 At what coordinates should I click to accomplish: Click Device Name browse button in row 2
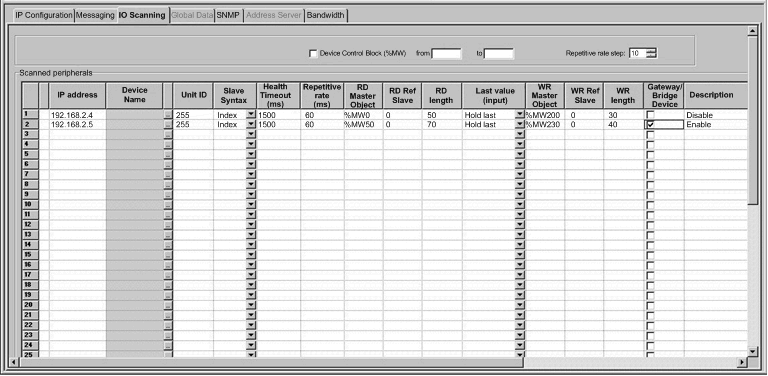168,124
